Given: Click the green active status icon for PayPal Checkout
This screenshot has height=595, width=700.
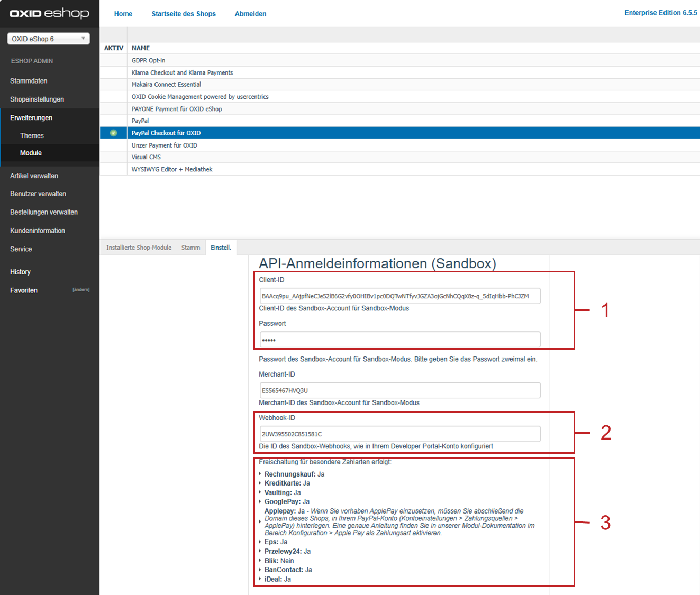Looking at the screenshot, I should (x=113, y=133).
